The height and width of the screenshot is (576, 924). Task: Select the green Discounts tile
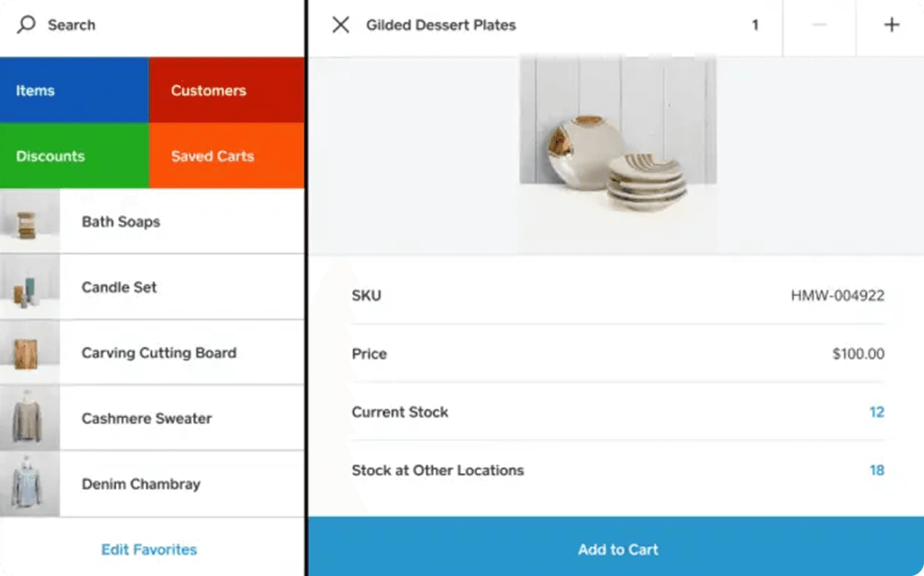coord(75,155)
